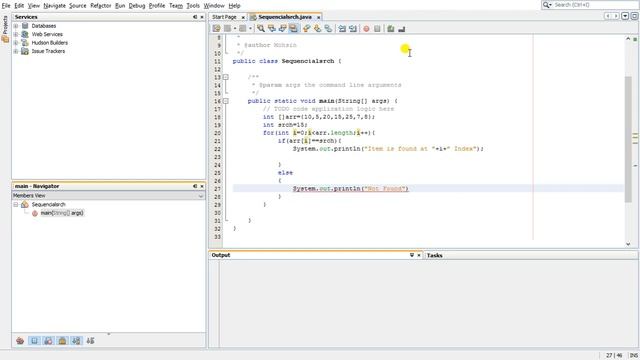Collapse the main method fold at line 16

[x=226, y=101]
